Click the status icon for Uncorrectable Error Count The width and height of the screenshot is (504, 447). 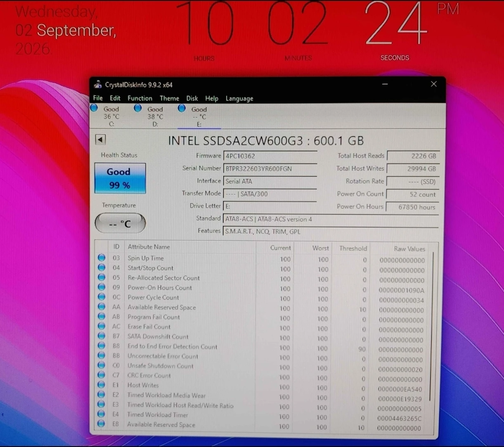pyautogui.click(x=101, y=355)
